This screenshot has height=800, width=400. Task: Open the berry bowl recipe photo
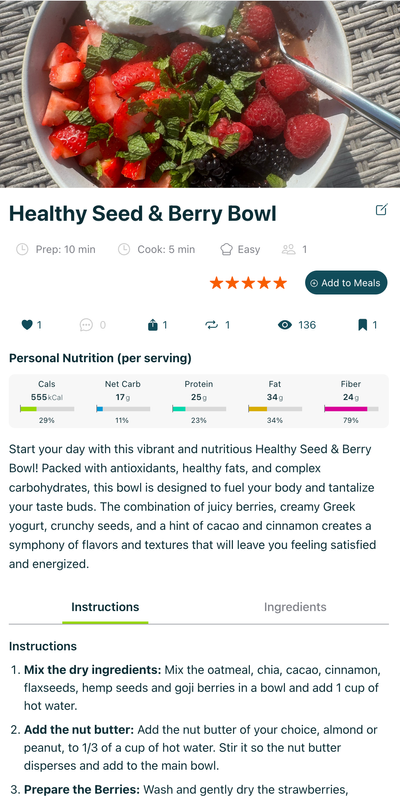coord(200,94)
